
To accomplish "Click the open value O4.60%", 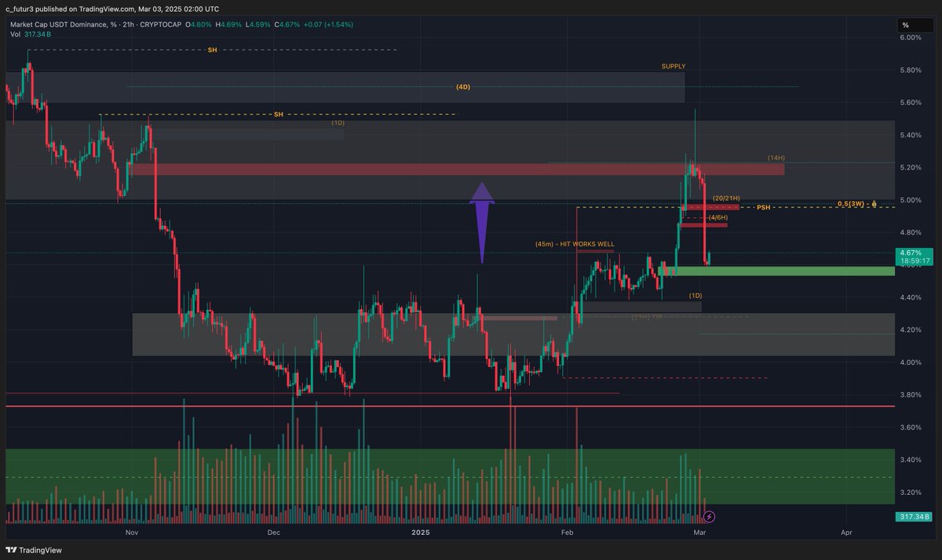I will tap(197, 24).
